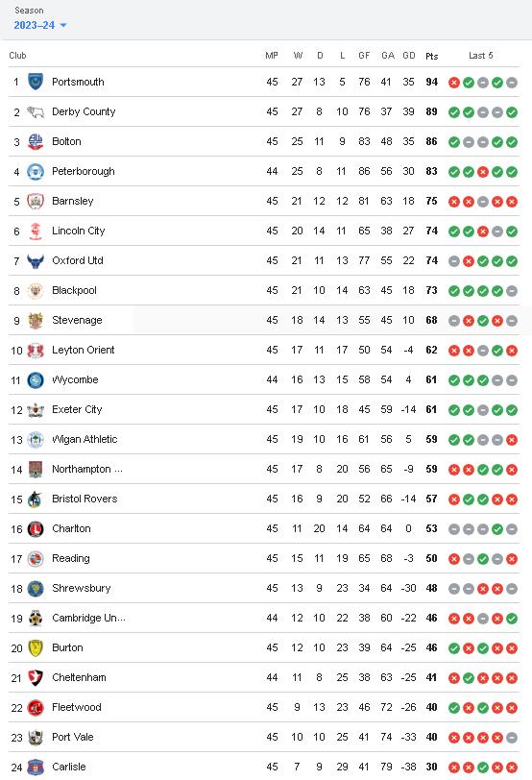
Task: Click Portsmouth's first red loss indicator
Action: (x=454, y=83)
